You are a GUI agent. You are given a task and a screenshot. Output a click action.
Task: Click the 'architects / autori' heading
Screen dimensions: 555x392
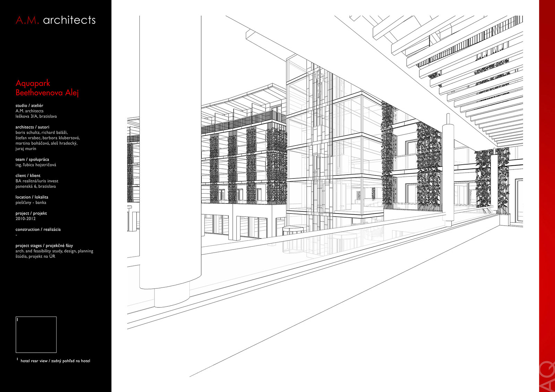(x=32, y=127)
